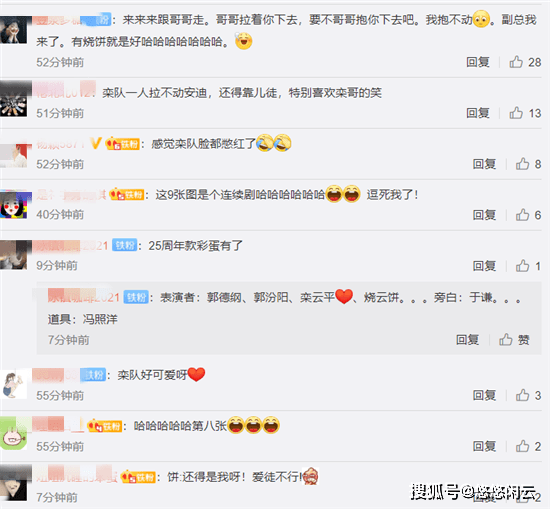The width and height of the screenshot is (550, 509).
Task: Reply to the 感觉栾队脸都憋红了 comment
Action: (x=484, y=164)
